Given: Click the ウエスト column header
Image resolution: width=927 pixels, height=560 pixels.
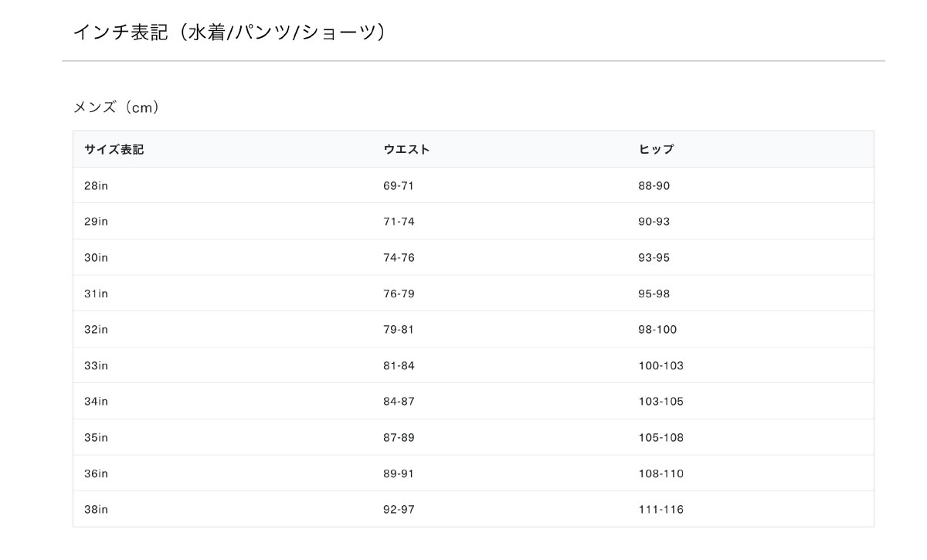Looking at the screenshot, I should [406, 150].
